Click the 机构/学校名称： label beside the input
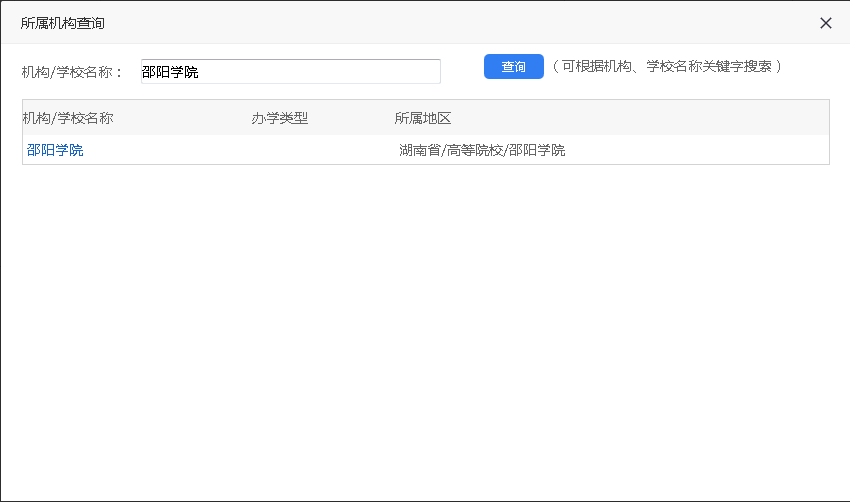Image resolution: width=850 pixels, height=502 pixels. 72,72
